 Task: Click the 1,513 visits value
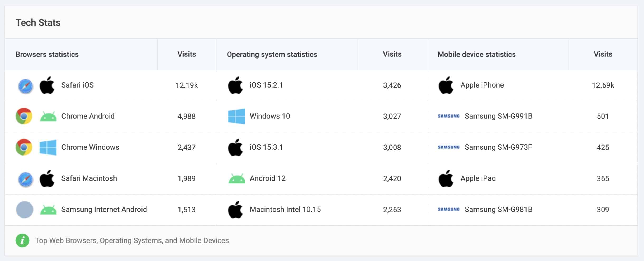tap(187, 210)
